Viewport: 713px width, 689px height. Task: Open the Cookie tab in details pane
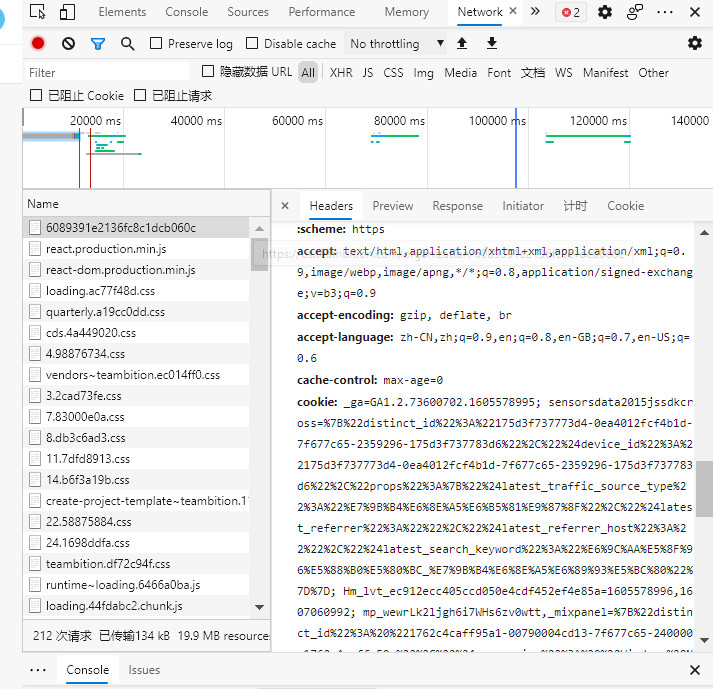(x=625, y=206)
